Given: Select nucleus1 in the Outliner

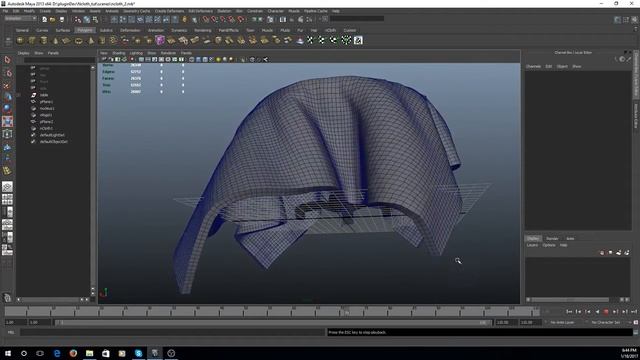Looking at the screenshot, I should coord(47,109).
